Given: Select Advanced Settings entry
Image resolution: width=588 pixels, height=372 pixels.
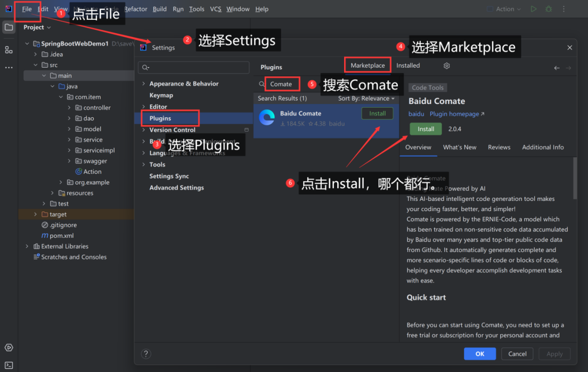Looking at the screenshot, I should 177,188.
